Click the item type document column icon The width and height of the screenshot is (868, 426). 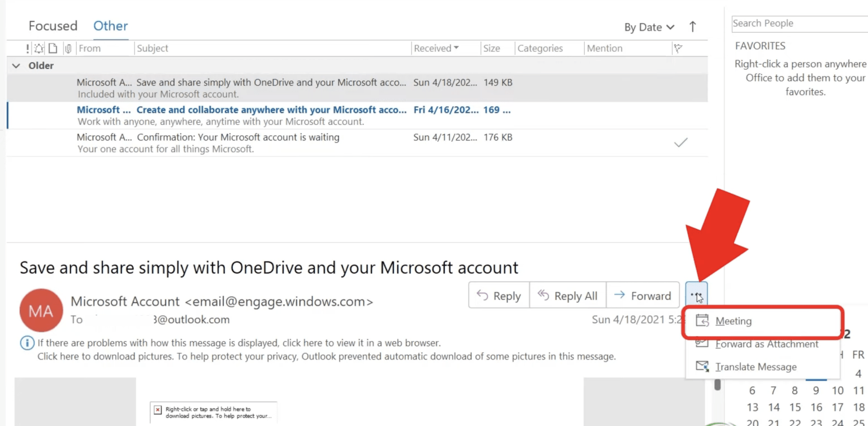[53, 48]
